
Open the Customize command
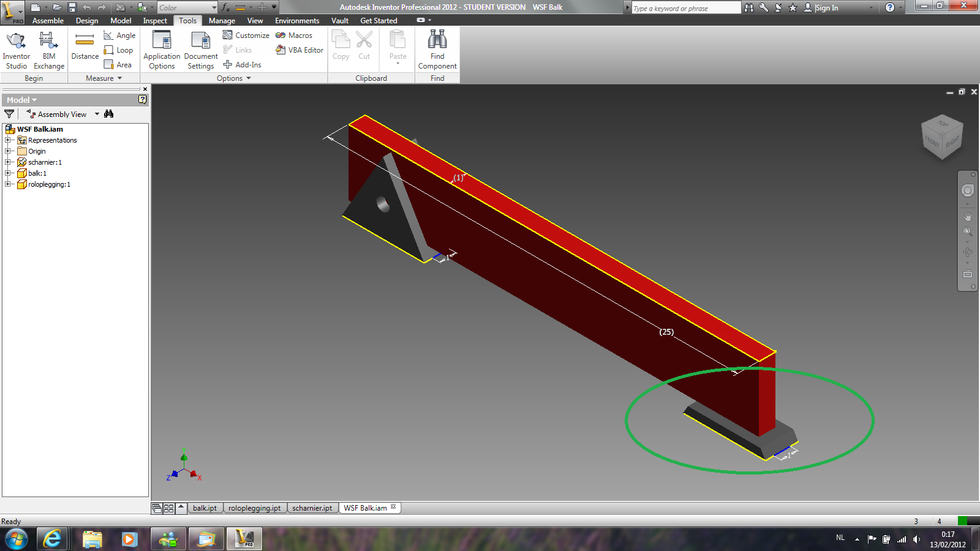click(x=246, y=36)
